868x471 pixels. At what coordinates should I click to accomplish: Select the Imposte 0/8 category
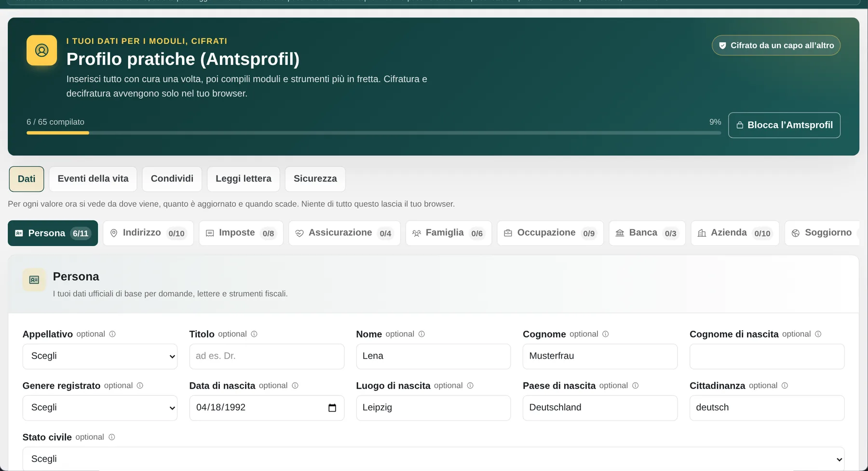[241, 233]
